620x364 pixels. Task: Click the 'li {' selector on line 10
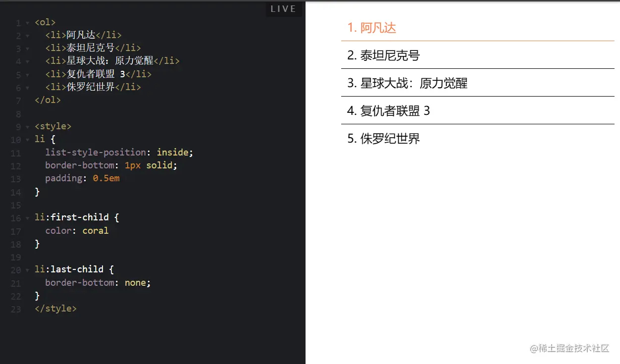pyautogui.click(x=45, y=139)
